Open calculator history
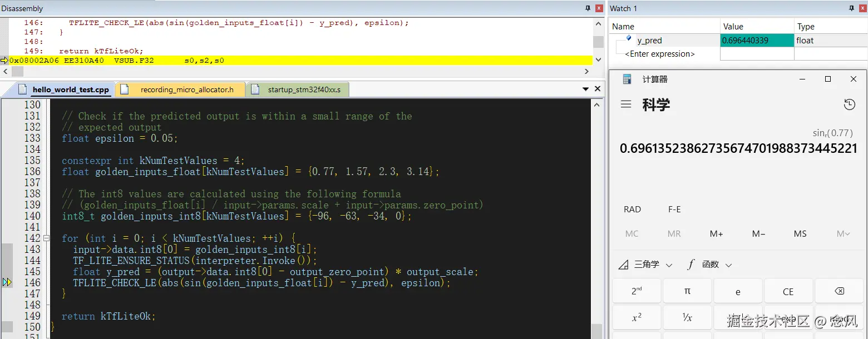Viewport: 868px width, 339px height. (x=849, y=104)
